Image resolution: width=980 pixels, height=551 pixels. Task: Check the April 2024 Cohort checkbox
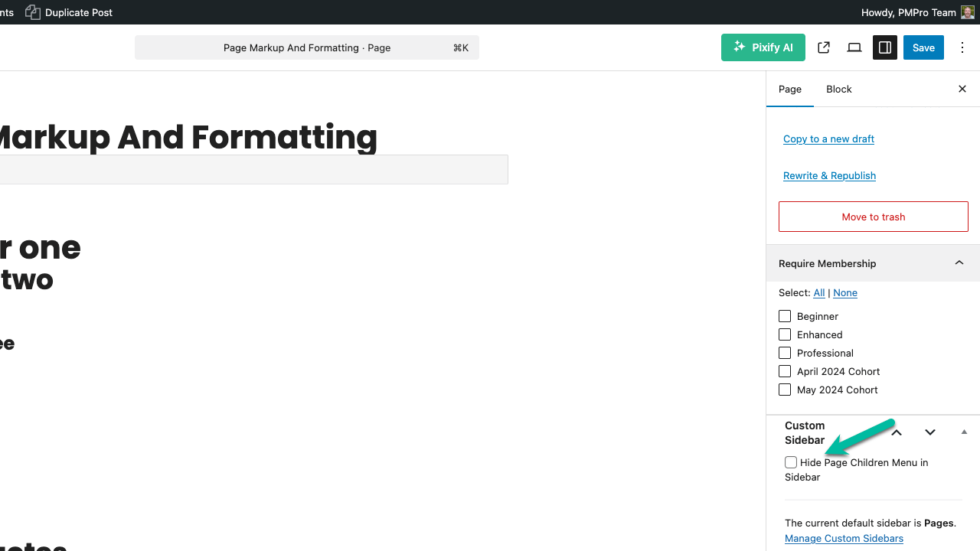[x=785, y=371]
